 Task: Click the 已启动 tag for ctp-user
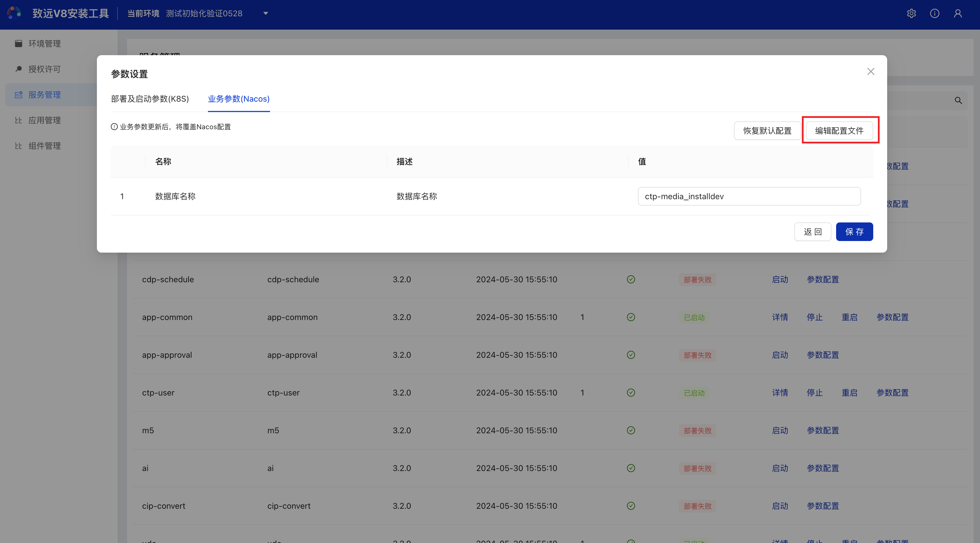click(x=694, y=393)
